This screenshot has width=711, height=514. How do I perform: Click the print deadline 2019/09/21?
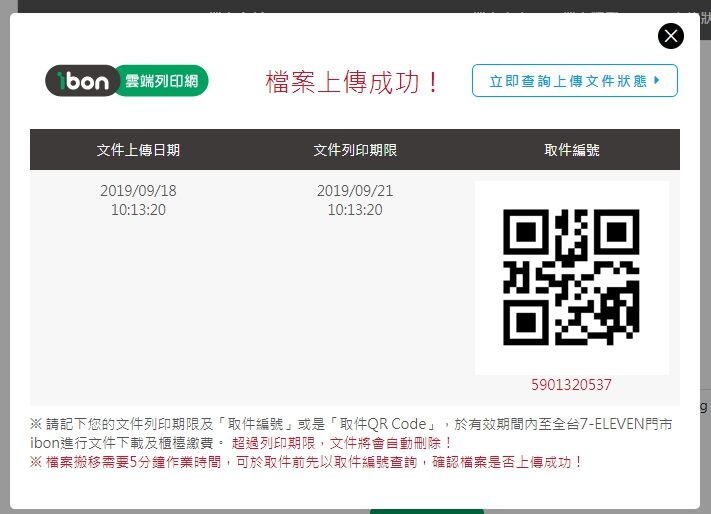(355, 190)
